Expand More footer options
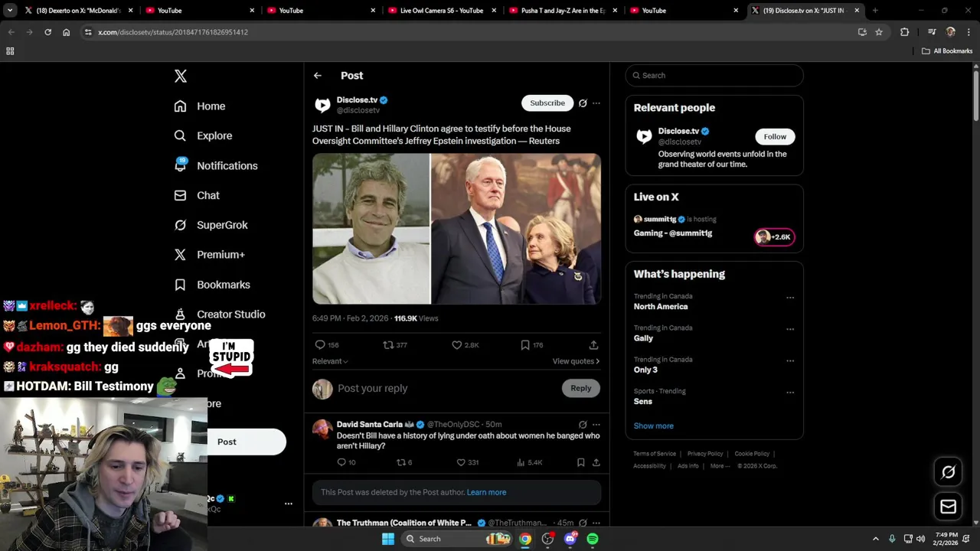The image size is (980, 551). click(720, 466)
